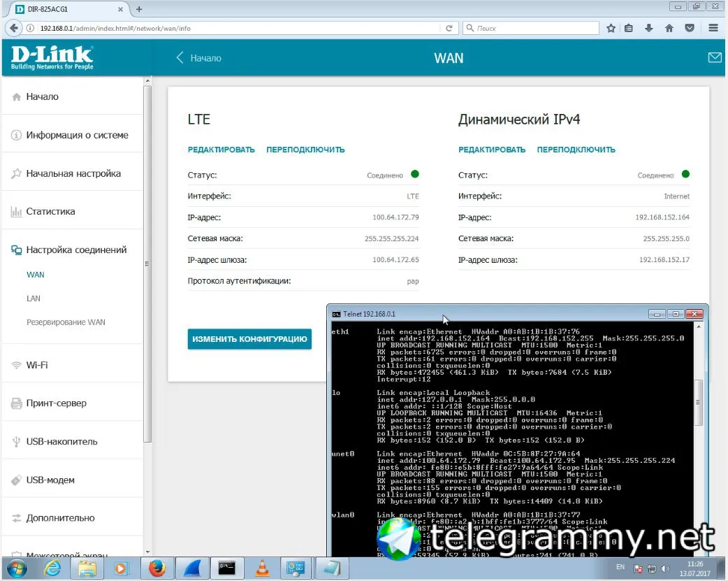
Task: Click Telnet window scroll up arrow
Action: point(698,327)
